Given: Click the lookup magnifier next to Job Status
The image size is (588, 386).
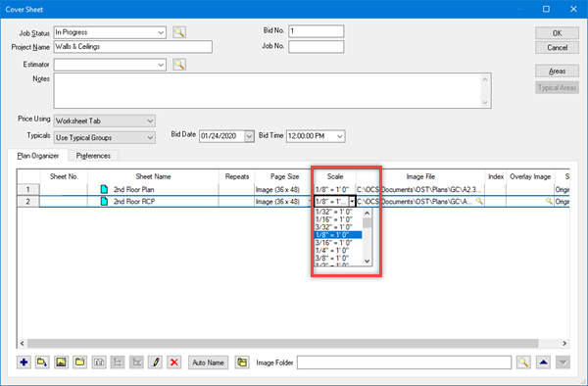Looking at the screenshot, I should [x=179, y=32].
